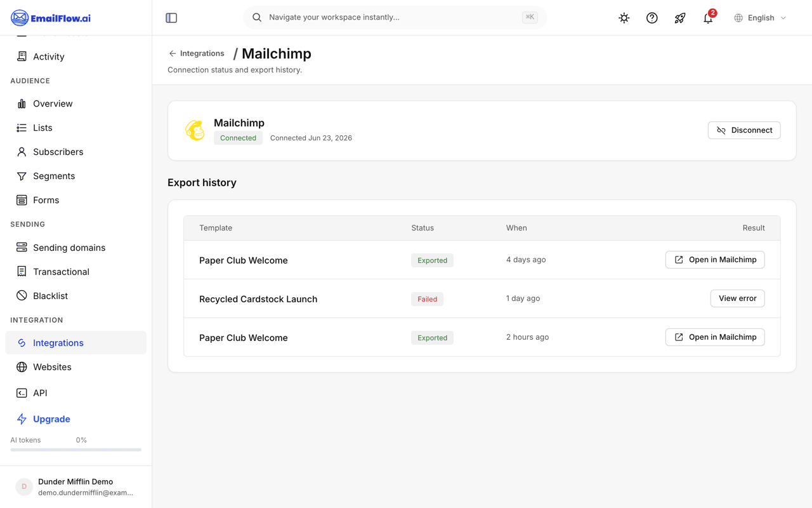Disconnect the Mailchimp integration
Image resolution: width=812 pixels, height=508 pixels.
coord(744,130)
